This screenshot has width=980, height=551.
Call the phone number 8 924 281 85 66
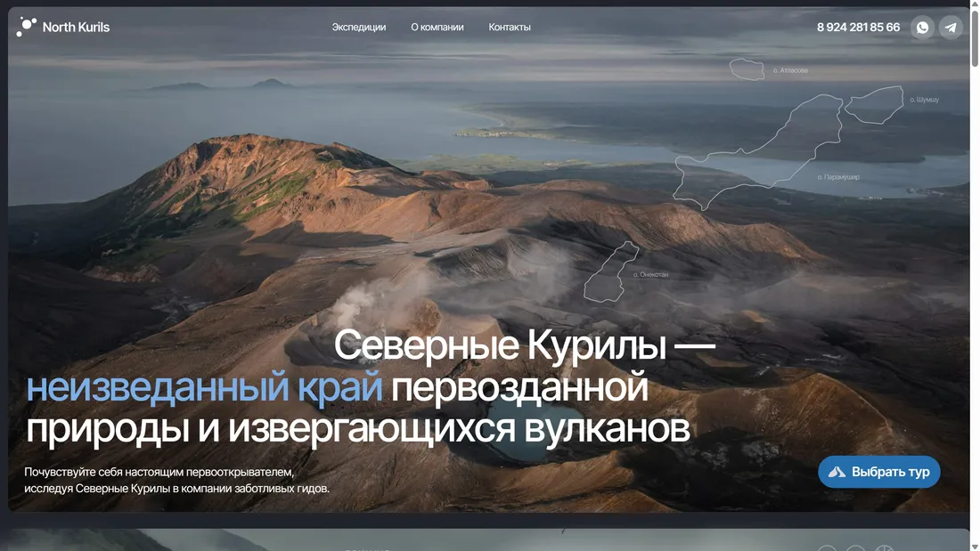[858, 28]
